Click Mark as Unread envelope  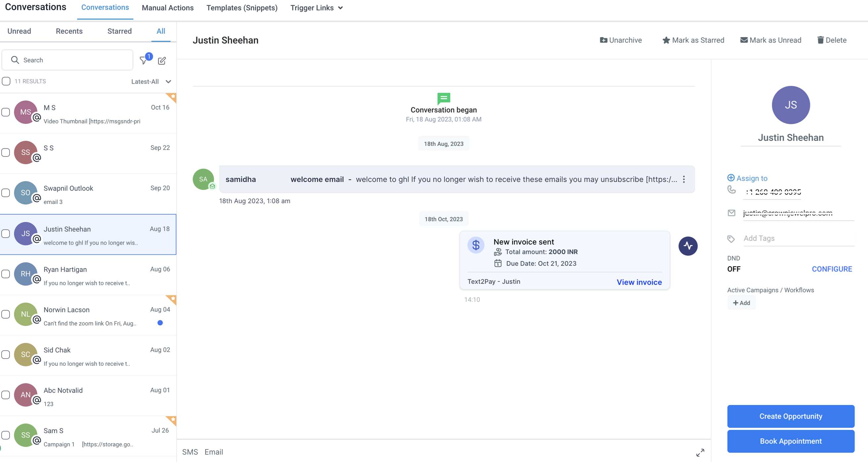click(x=771, y=40)
